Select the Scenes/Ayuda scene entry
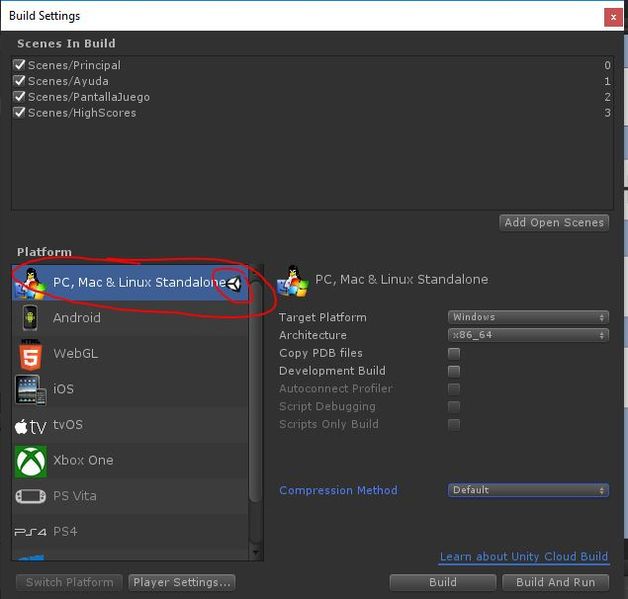 (x=312, y=81)
